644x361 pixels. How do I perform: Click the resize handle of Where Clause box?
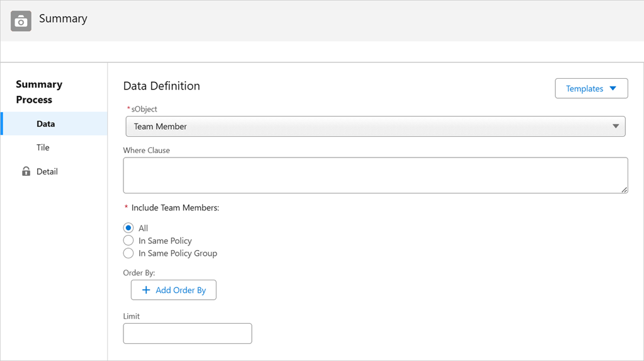pos(624,189)
